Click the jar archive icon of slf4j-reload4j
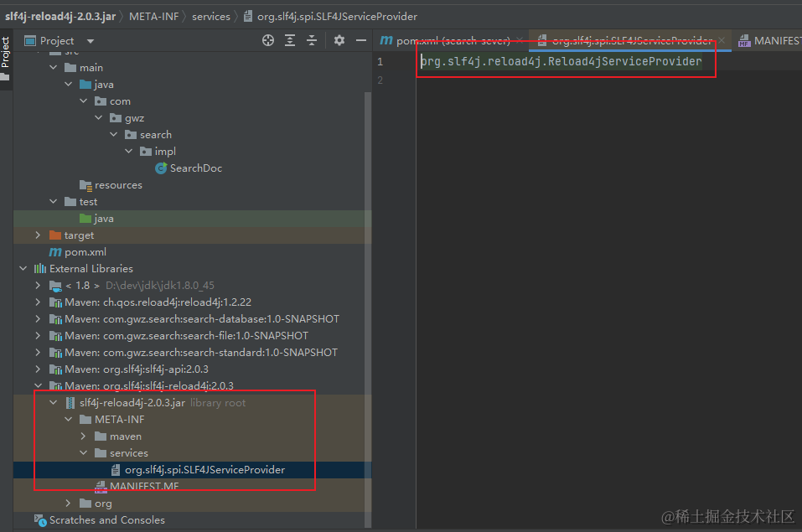 70,403
